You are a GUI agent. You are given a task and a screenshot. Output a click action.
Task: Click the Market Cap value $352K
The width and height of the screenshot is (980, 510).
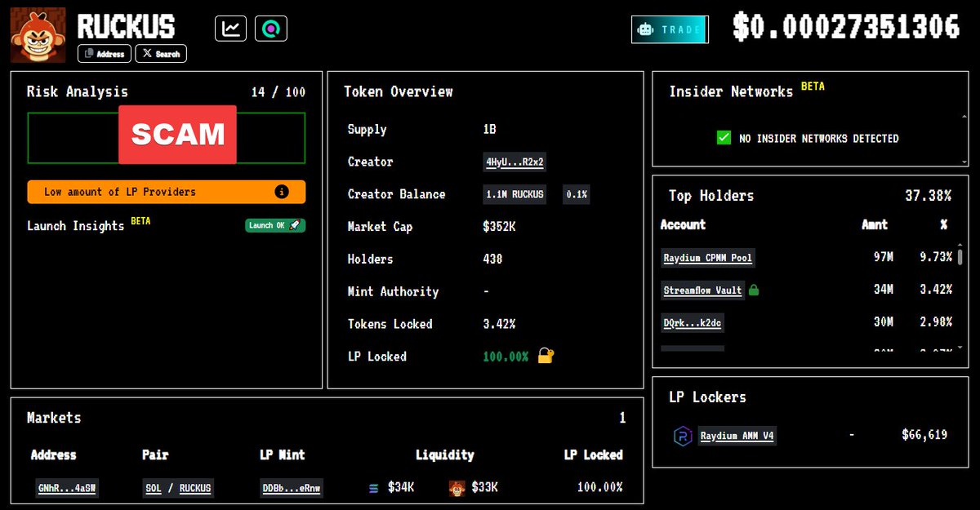(499, 226)
